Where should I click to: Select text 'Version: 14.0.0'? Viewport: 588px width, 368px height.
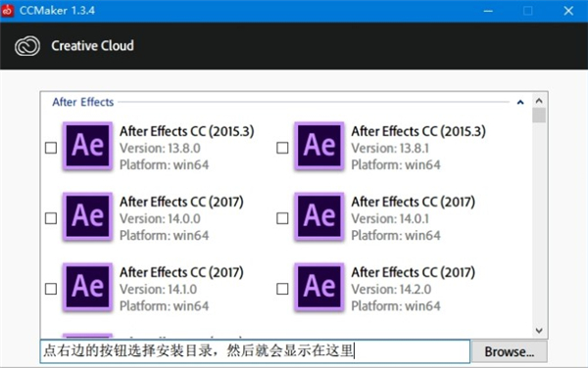[x=160, y=218]
